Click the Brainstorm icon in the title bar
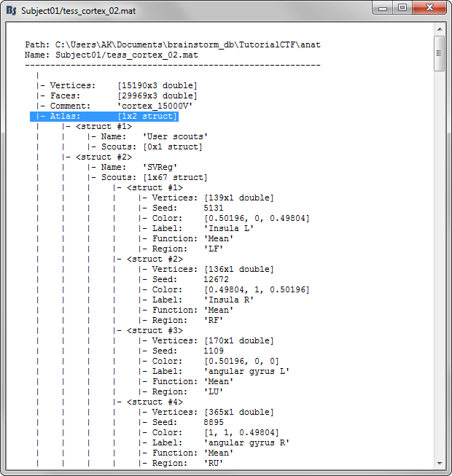This screenshot has height=476, width=452. pos(11,10)
